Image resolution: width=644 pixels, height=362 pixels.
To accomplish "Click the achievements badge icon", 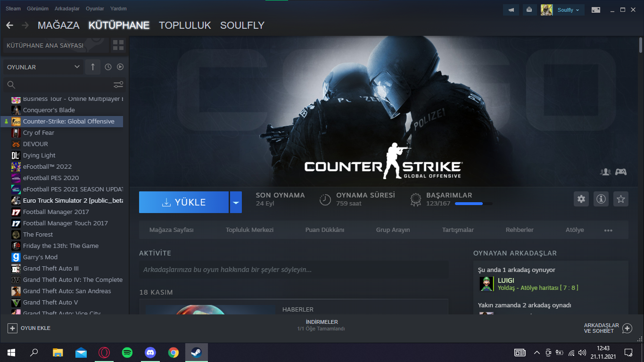I will pos(415,200).
